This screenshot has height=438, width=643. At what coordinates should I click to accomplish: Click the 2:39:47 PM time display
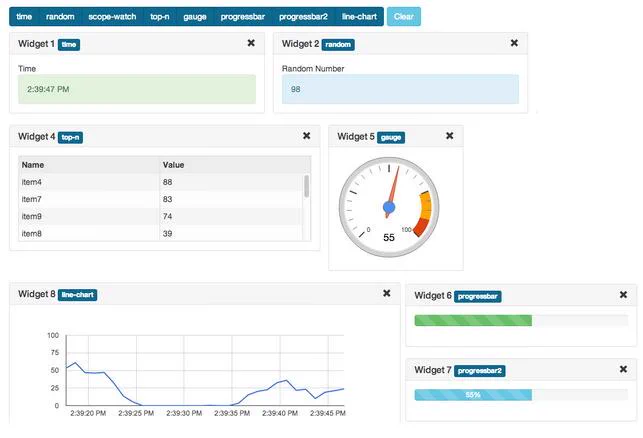click(137, 89)
